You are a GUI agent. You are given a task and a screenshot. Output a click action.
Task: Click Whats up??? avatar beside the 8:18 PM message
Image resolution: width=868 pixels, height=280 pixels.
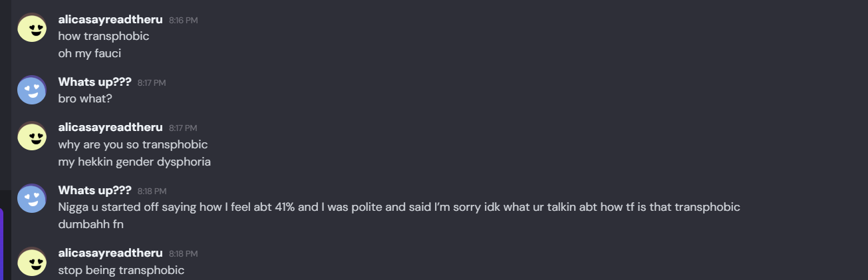click(32, 198)
